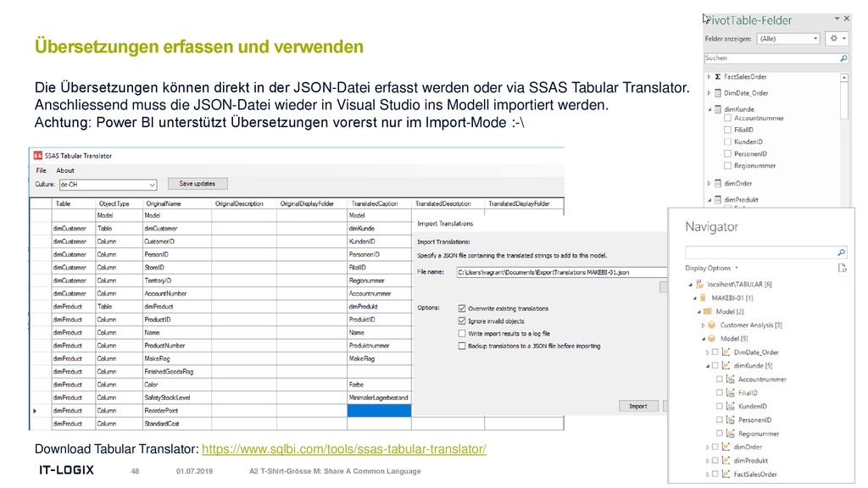Check PersonenID in PivotTable-Felder

[x=727, y=154]
